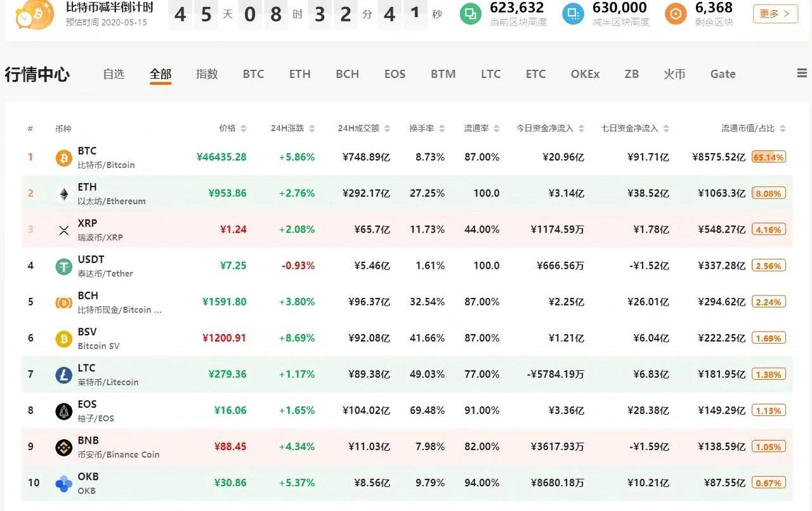Click the green current block height icon
Viewport: 812px width, 511px height.
click(470, 13)
